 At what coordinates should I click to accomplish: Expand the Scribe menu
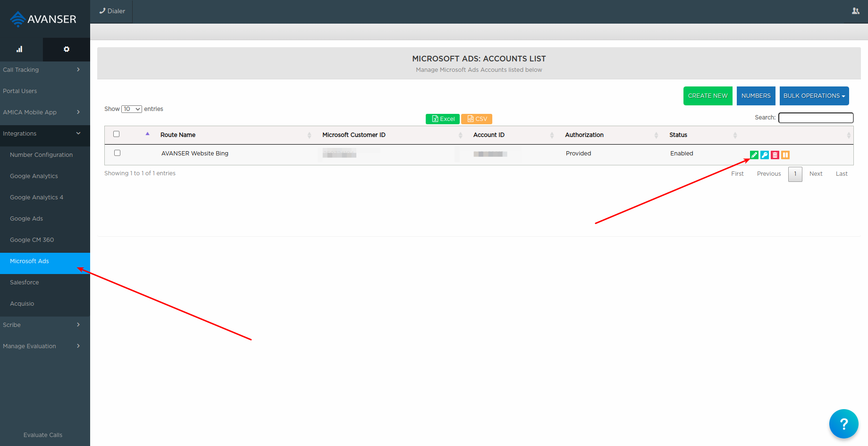pos(45,325)
